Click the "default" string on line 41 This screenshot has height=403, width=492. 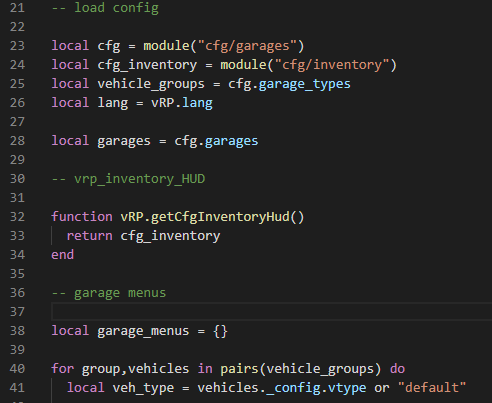432,388
